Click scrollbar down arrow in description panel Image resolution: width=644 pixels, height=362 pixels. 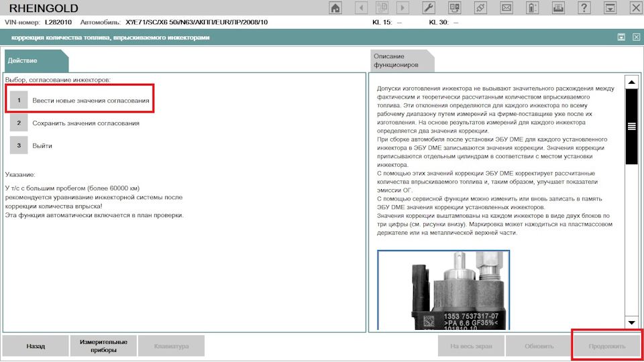[632, 323]
